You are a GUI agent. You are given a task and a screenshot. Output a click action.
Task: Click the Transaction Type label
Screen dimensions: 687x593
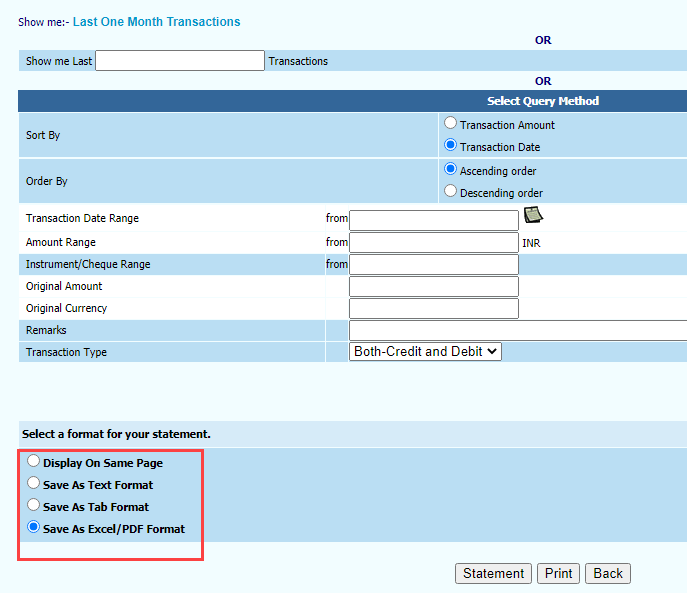click(66, 352)
